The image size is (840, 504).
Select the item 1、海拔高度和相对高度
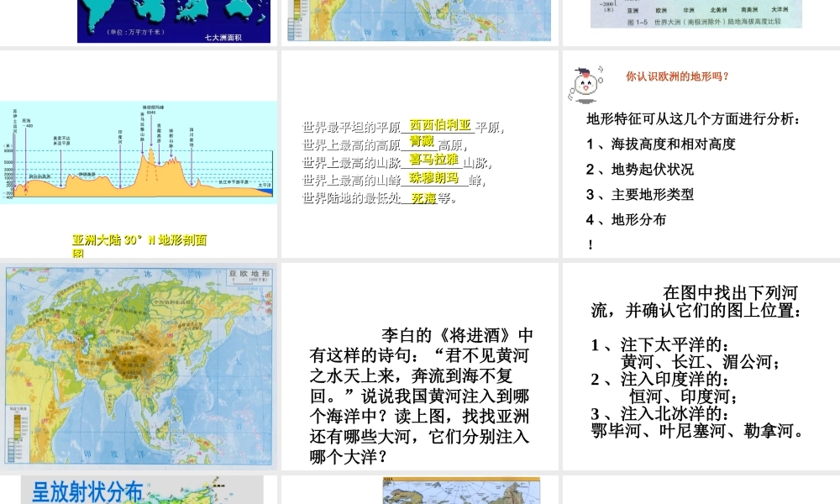click(x=660, y=144)
